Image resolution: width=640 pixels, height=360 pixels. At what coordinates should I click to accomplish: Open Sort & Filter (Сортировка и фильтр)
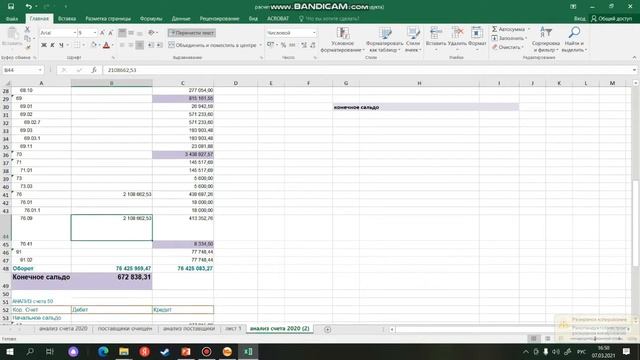(x=545, y=40)
